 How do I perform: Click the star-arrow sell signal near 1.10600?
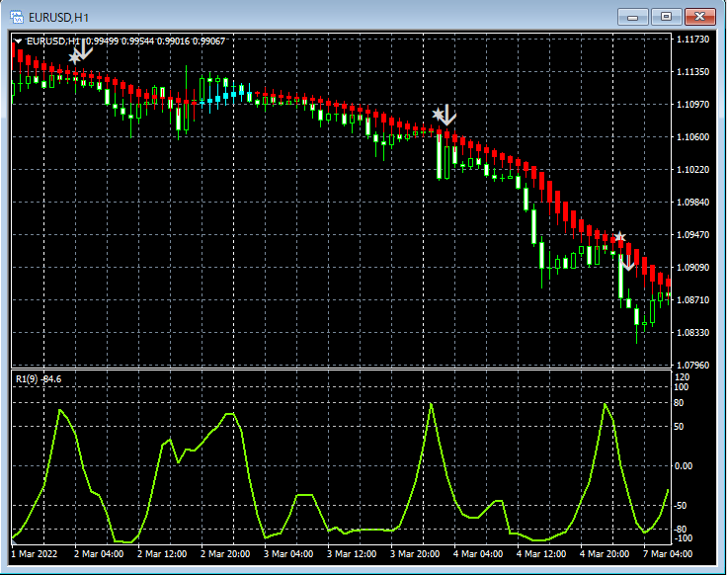(x=445, y=115)
